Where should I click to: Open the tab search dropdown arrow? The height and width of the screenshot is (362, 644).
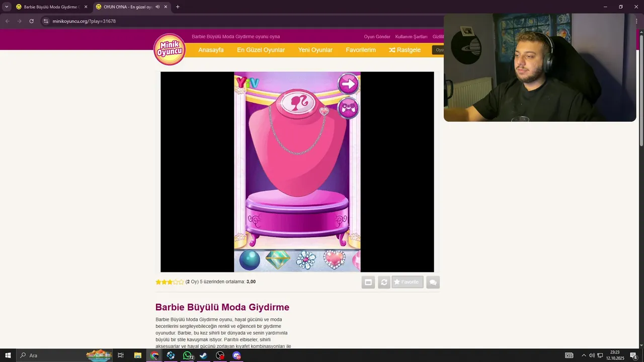[x=7, y=7]
